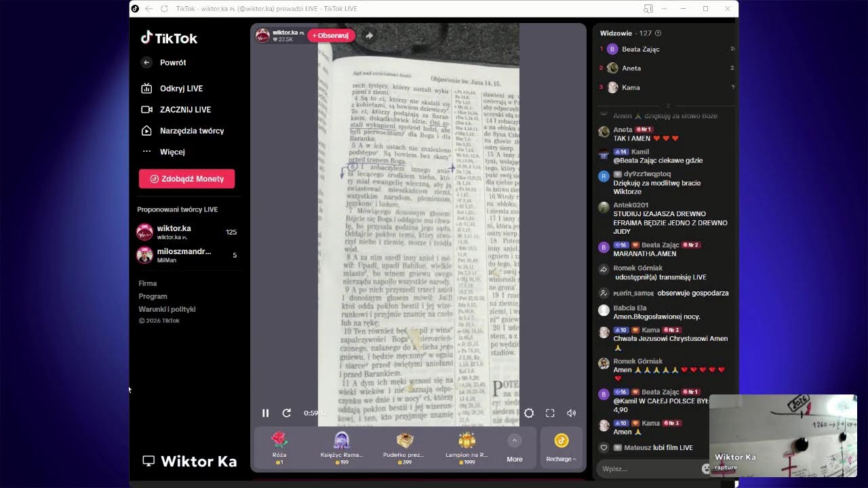Viewport: 868px width, 488px height.
Task: Open the browser three-dot menu
Action: point(664,9)
